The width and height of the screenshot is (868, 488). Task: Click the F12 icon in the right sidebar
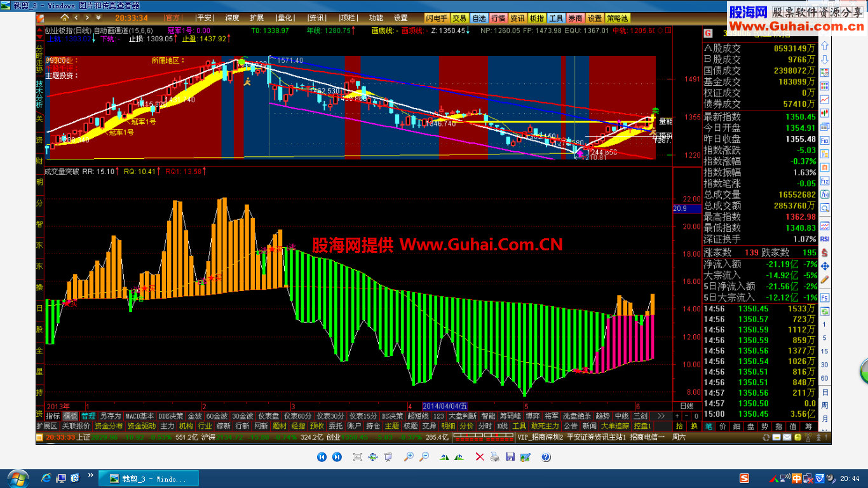(x=824, y=180)
